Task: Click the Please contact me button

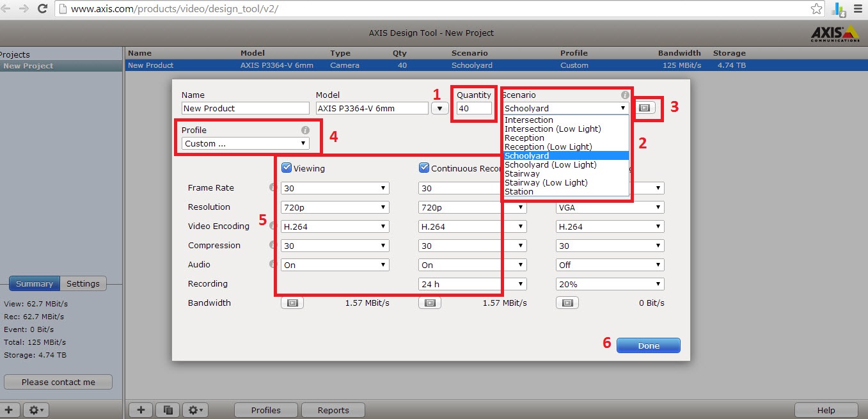Action: click(x=58, y=382)
